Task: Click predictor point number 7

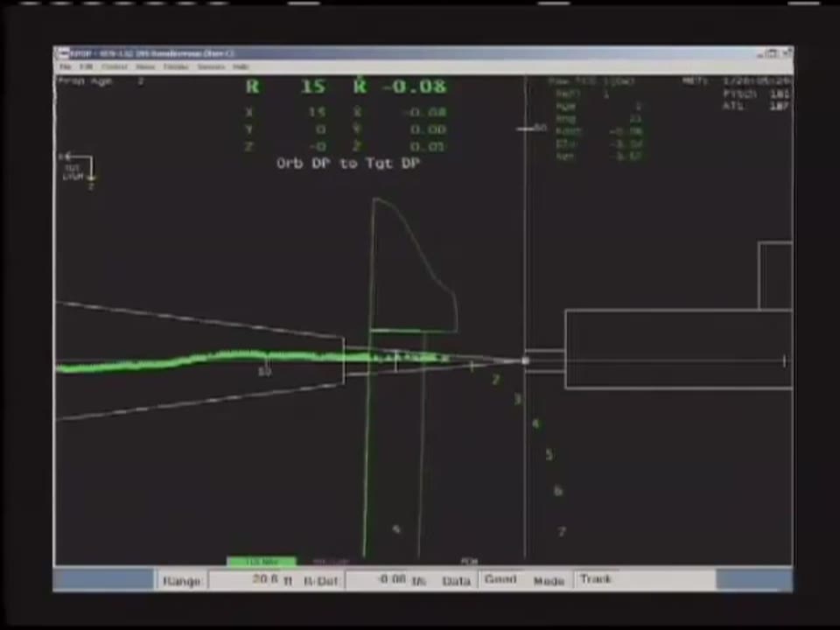Action: (562, 531)
